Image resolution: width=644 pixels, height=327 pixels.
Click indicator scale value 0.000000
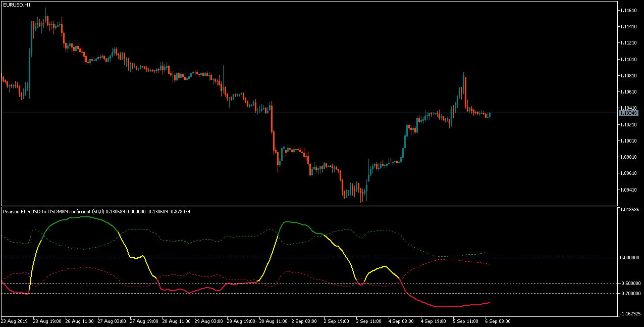(630, 258)
